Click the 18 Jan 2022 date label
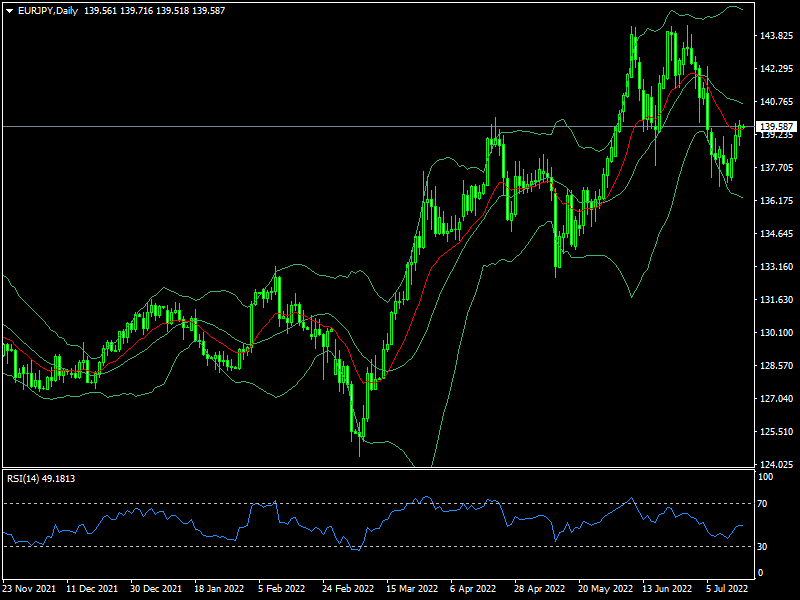800x600 pixels. click(219, 588)
